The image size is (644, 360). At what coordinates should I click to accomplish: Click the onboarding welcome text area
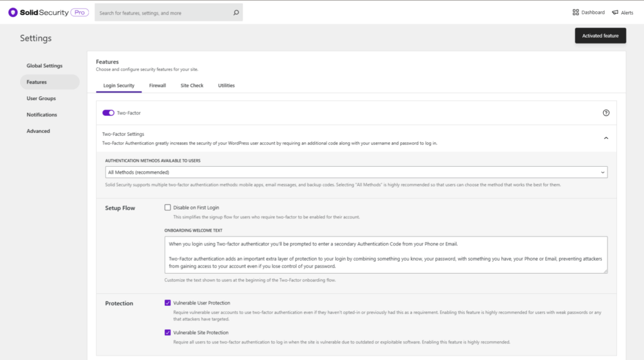point(386,255)
